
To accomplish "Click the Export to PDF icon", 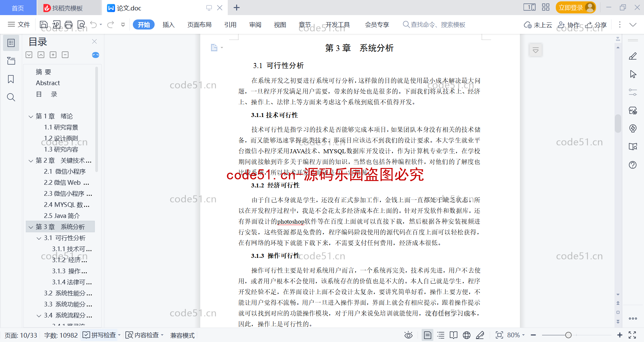I will coord(56,24).
